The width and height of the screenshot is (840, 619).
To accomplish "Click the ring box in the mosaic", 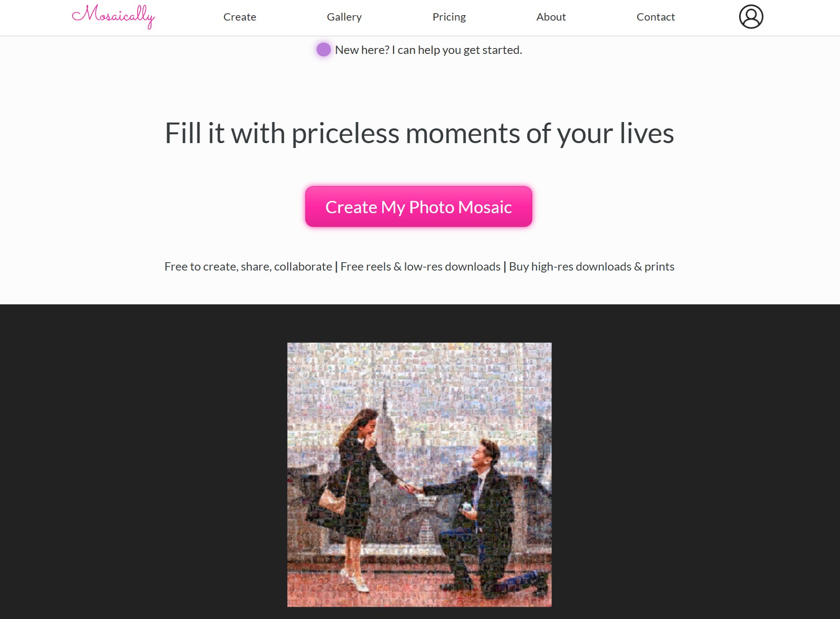I will tap(467, 507).
